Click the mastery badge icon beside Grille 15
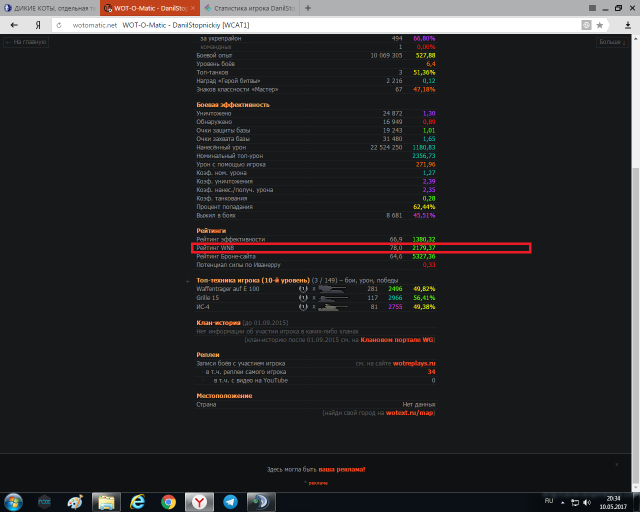Screen dimensions: 640x512 coord(303,298)
